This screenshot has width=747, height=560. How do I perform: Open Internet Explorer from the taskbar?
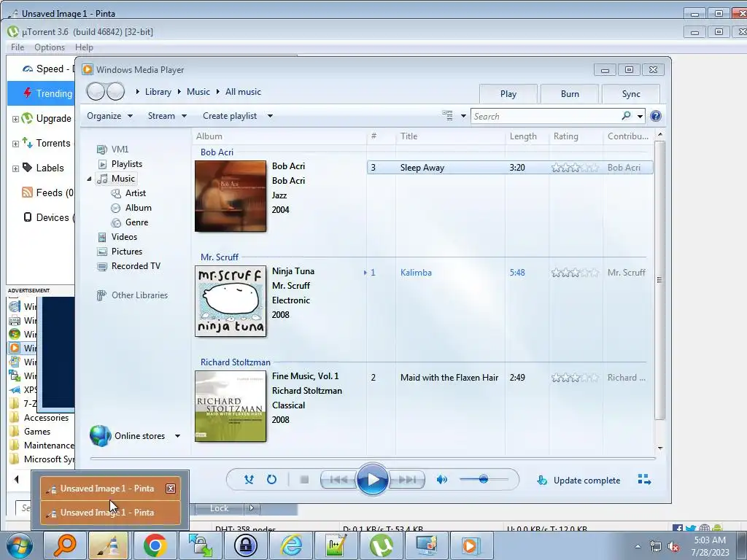point(291,545)
